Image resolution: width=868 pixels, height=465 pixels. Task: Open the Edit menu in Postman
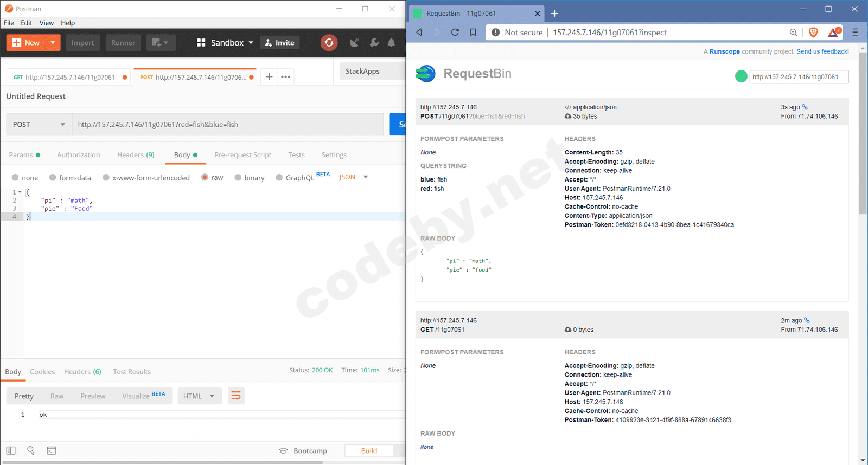click(27, 23)
